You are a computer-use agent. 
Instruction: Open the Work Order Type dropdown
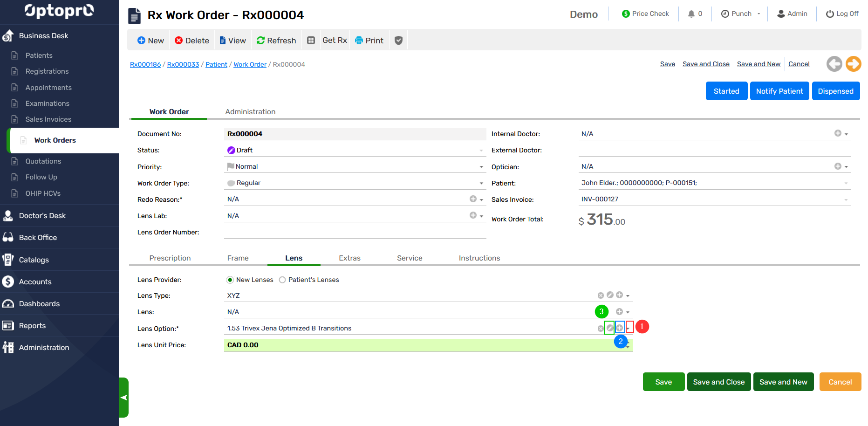pyautogui.click(x=481, y=183)
